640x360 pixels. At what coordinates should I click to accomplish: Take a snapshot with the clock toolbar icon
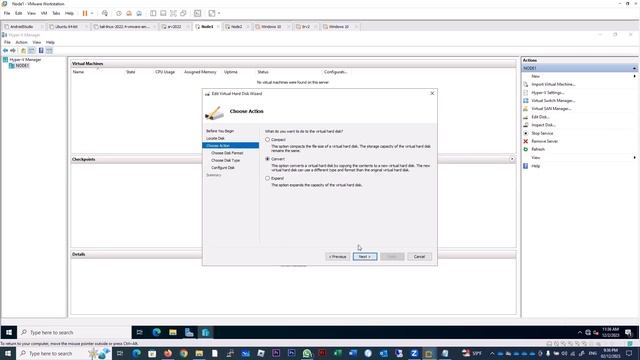point(119,13)
